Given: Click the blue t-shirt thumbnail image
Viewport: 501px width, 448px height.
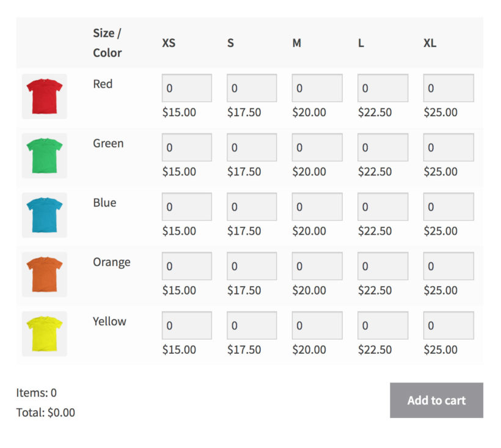Looking at the screenshot, I should point(43,215).
